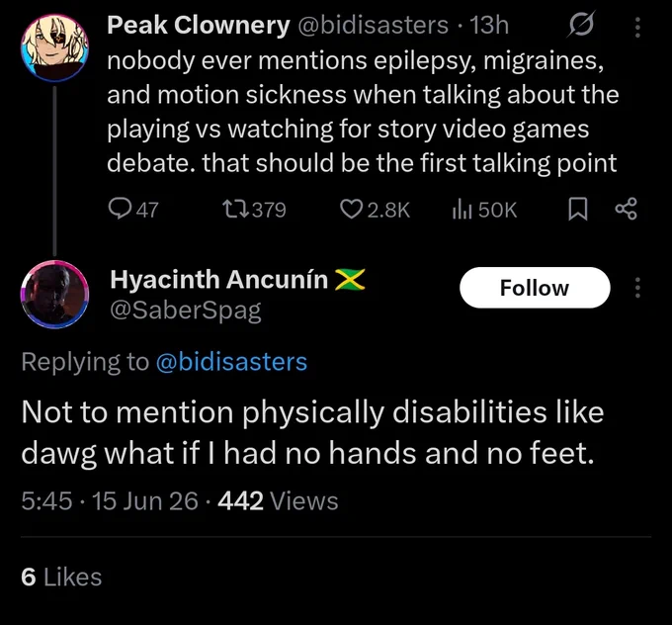Click the 5:45 · 15 Jun 26 timestamp

[110, 500]
